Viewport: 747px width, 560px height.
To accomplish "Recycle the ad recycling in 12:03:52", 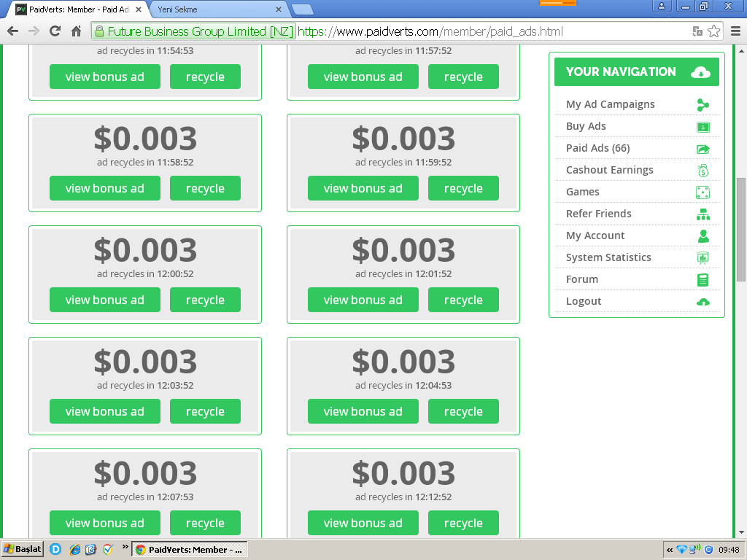I will click(205, 411).
